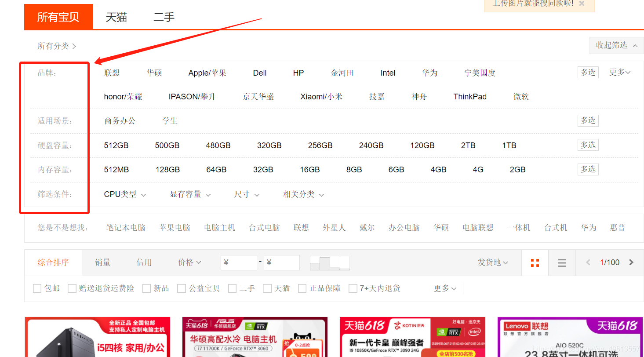The height and width of the screenshot is (357, 644).
Task: Open the 发货地 location dropdown
Action: pos(493,262)
